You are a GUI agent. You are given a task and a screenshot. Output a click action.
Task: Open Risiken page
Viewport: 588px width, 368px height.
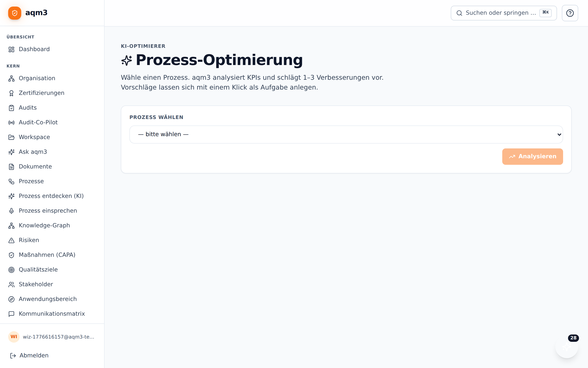click(x=52, y=240)
